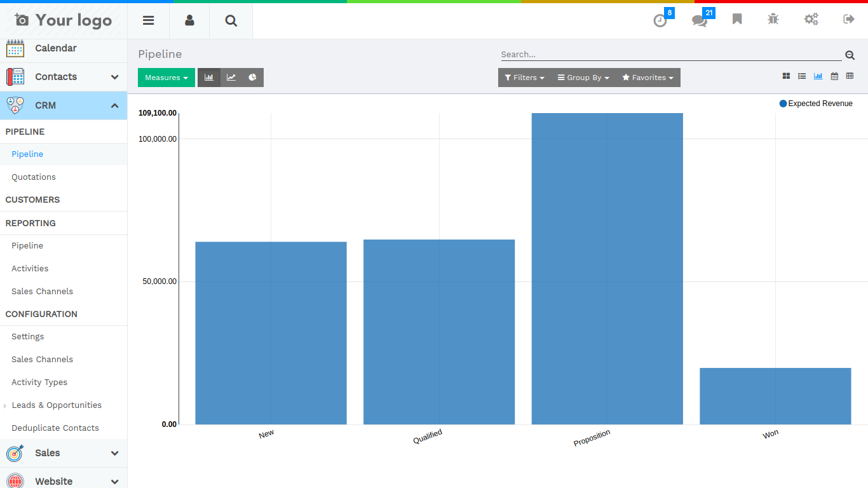868x488 pixels.
Task: Expand the Contacts menu chevron
Action: click(114, 77)
